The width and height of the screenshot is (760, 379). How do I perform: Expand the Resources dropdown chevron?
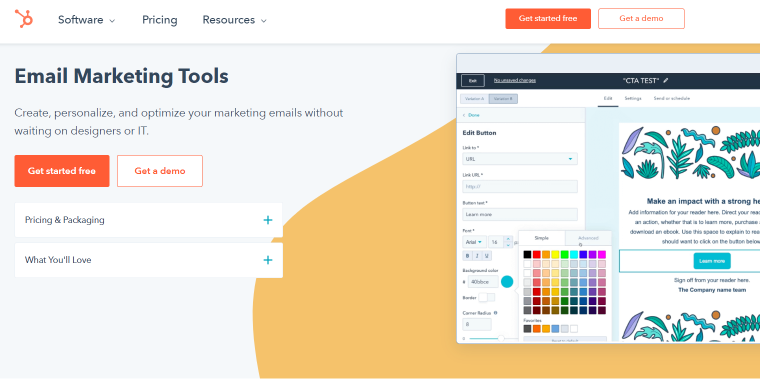tap(264, 21)
